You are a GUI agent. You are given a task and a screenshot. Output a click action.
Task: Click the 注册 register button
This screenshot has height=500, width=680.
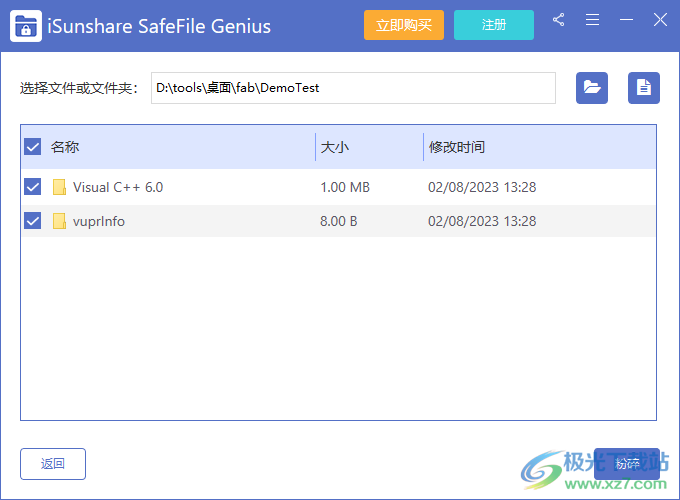pyautogui.click(x=494, y=25)
